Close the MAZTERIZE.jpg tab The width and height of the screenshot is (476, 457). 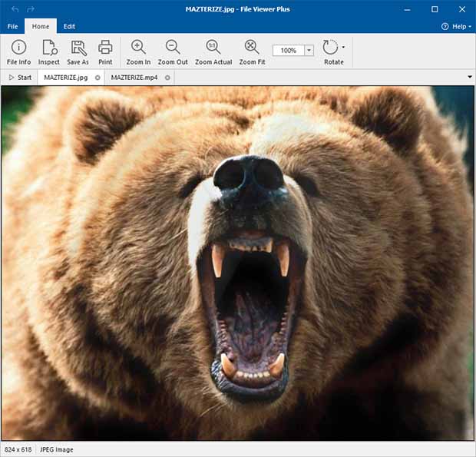pos(98,78)
